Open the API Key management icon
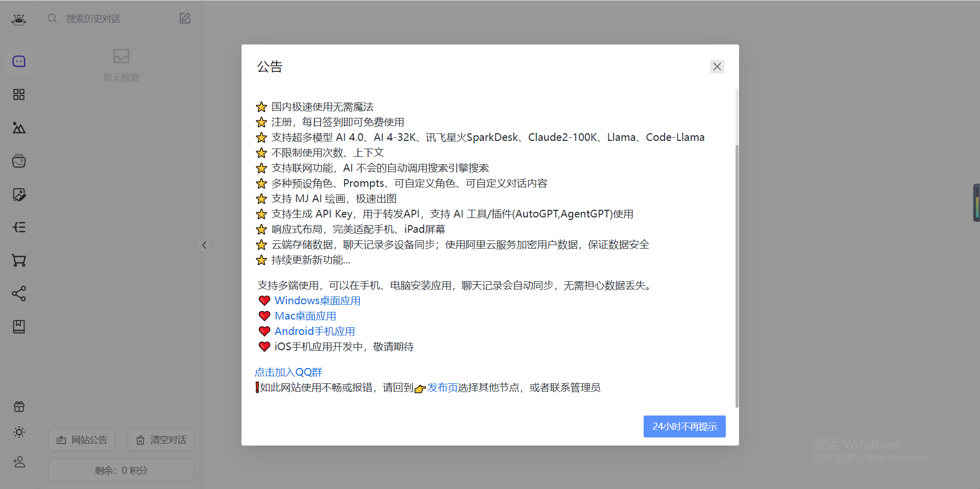The image size is (980, 489). pos(18,227)
